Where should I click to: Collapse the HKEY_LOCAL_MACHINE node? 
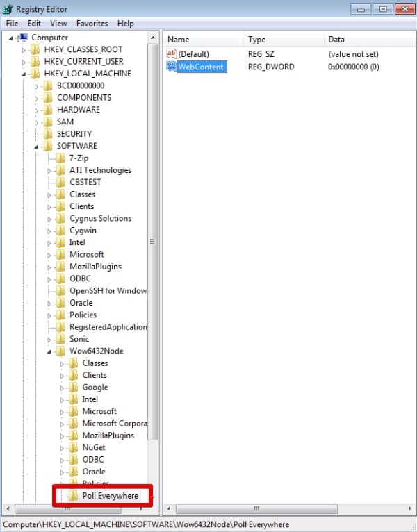tap(24, 74)
